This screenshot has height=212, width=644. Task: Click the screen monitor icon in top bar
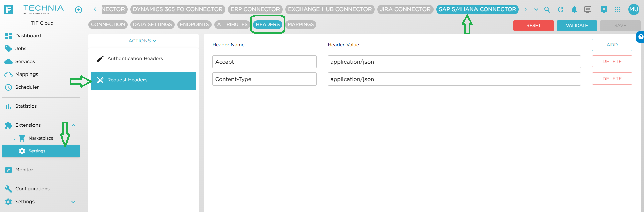click(x=588, y=9)
